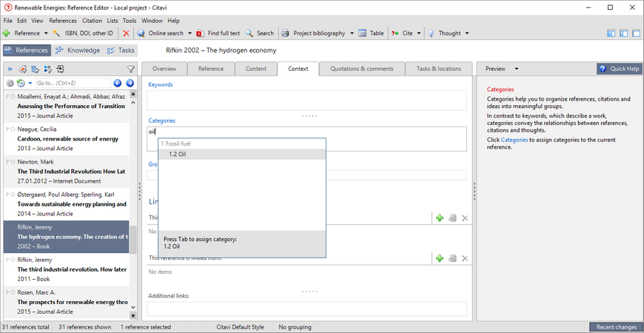Click the red X delete icon
Screen dimensions: 644x333
point(126,33)
